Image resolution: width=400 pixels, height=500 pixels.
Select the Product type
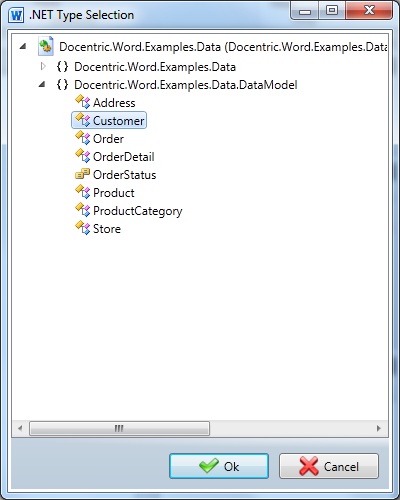[114, 193]
